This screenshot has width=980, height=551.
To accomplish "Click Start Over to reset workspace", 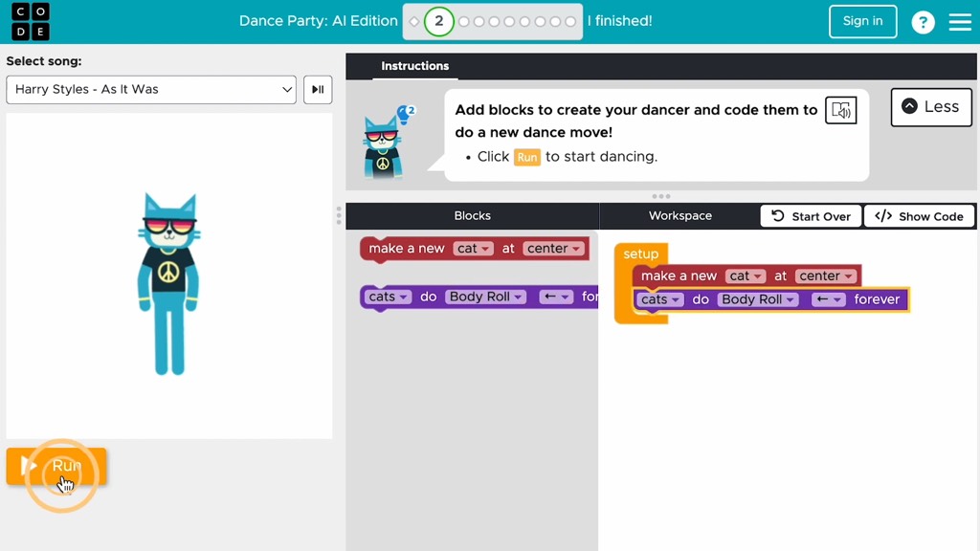I will 811,216.
